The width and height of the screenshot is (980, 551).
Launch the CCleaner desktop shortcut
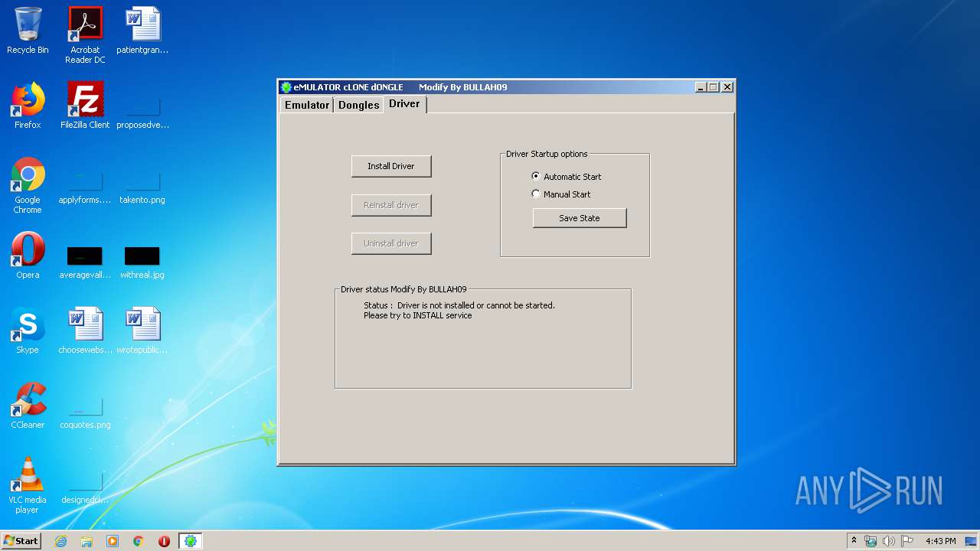pos(28,406)
